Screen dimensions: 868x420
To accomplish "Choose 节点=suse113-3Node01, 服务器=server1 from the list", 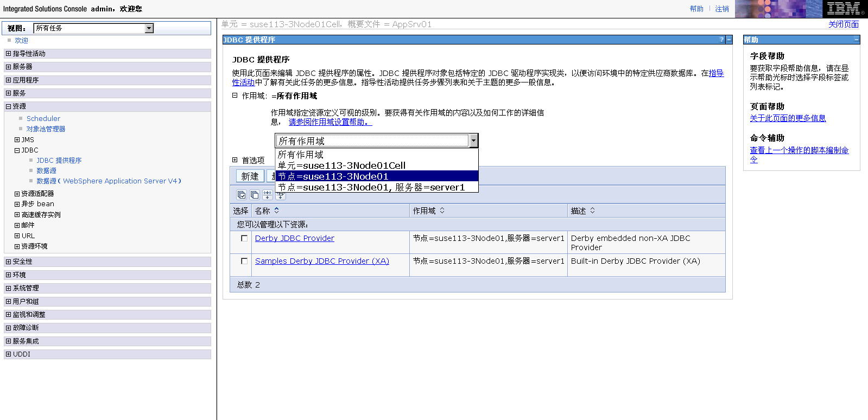I will coord(371,187).
